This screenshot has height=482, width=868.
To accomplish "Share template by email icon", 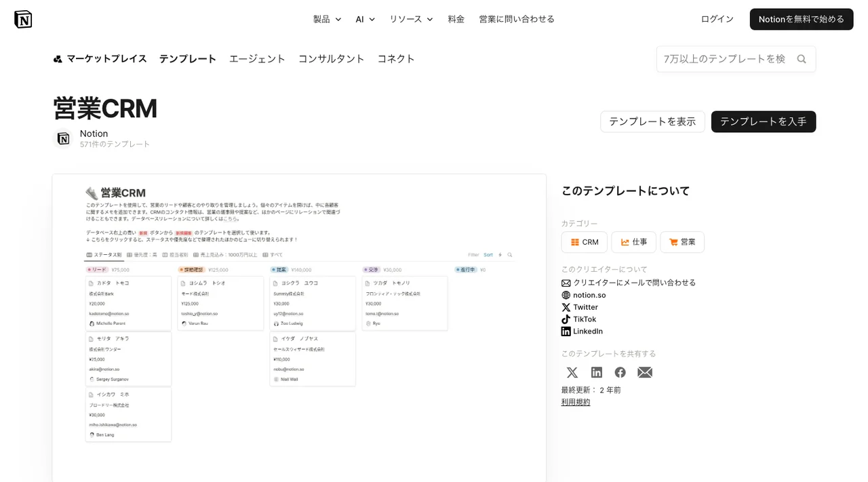I will (x=645, y=372).
